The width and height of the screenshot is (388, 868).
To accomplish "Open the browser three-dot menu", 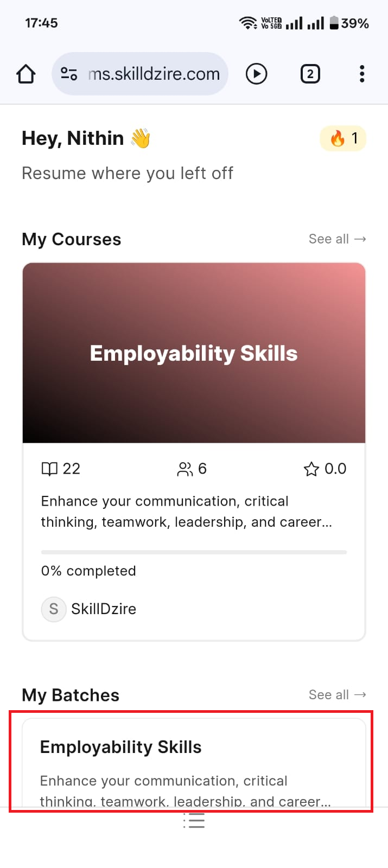I will (x=362, y=74).
